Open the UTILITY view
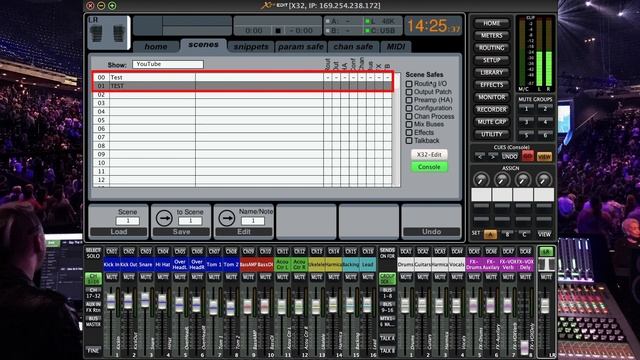This screenshot has height=360, width=640. click(x=491, y=134)
